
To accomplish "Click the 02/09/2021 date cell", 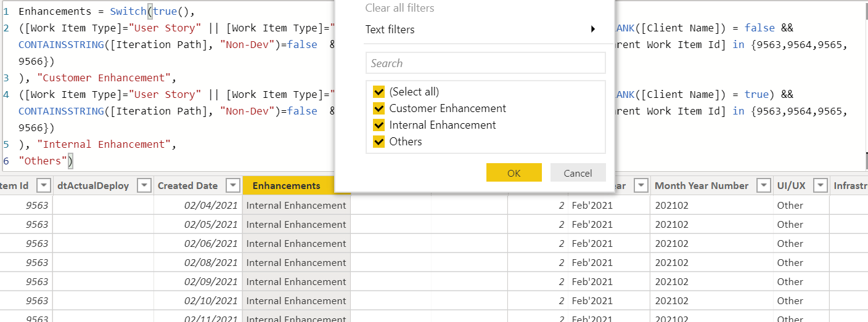I will point(199,282).
